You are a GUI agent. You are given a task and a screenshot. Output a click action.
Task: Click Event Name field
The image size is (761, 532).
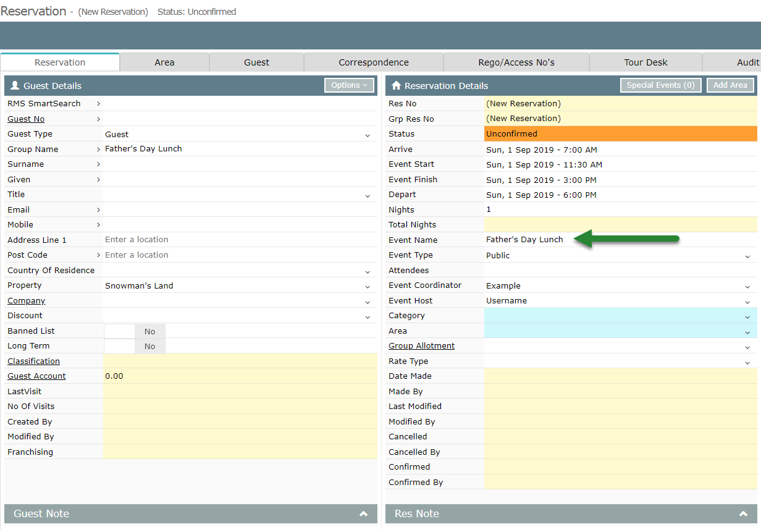point(621,240)
